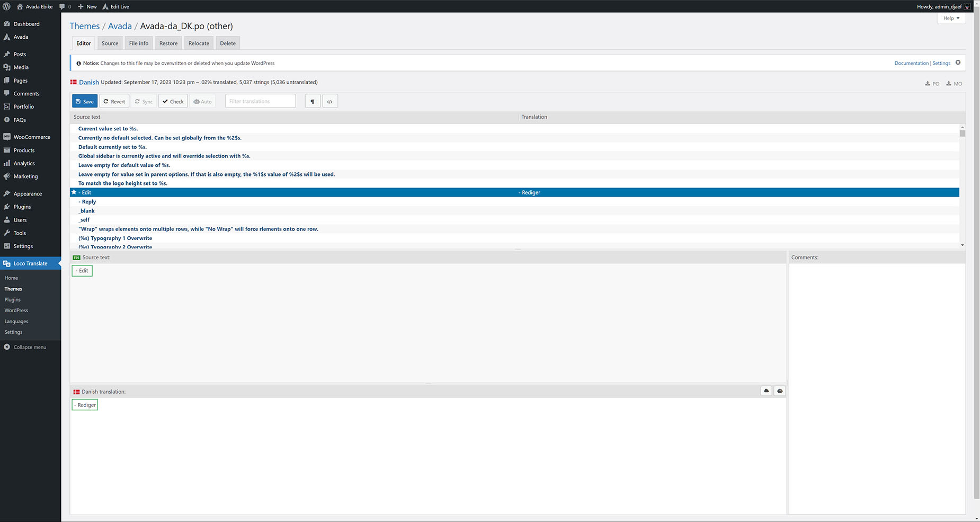This screenshot has height=522, width=980.
Task: Open the Documentation link
Action: (x=911, y=63)
